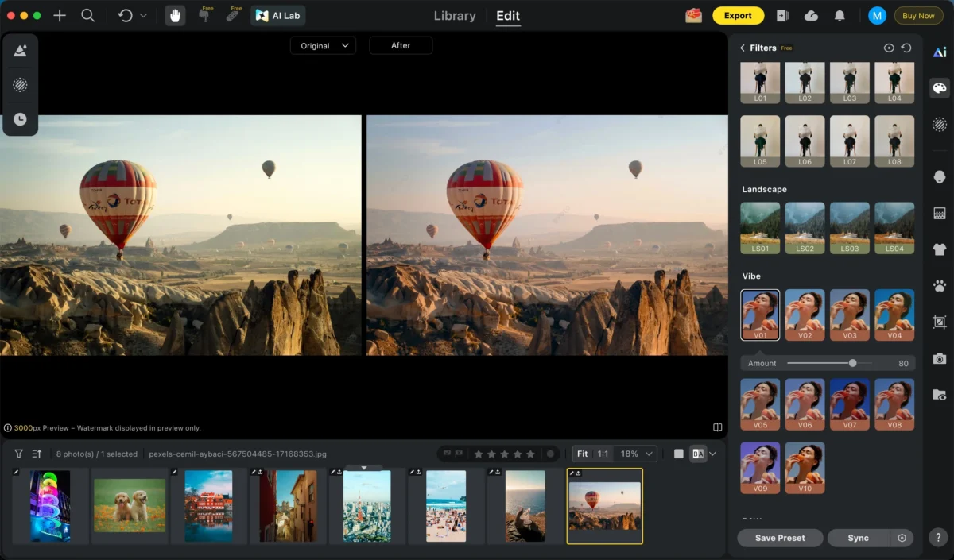Switch to the Library tab
This screenshot has height=560, width=954.
pos(454,15)
